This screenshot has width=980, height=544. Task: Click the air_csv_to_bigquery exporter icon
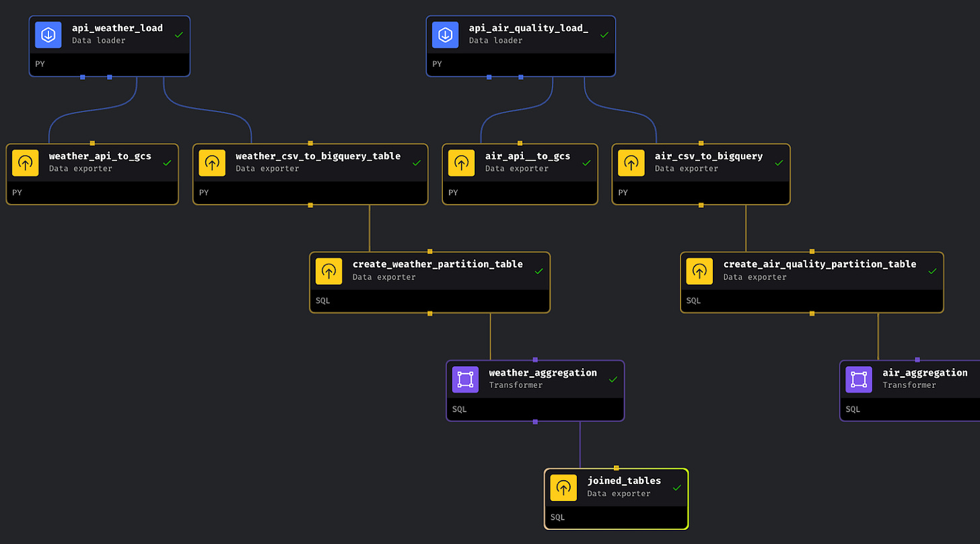point(631,163)
